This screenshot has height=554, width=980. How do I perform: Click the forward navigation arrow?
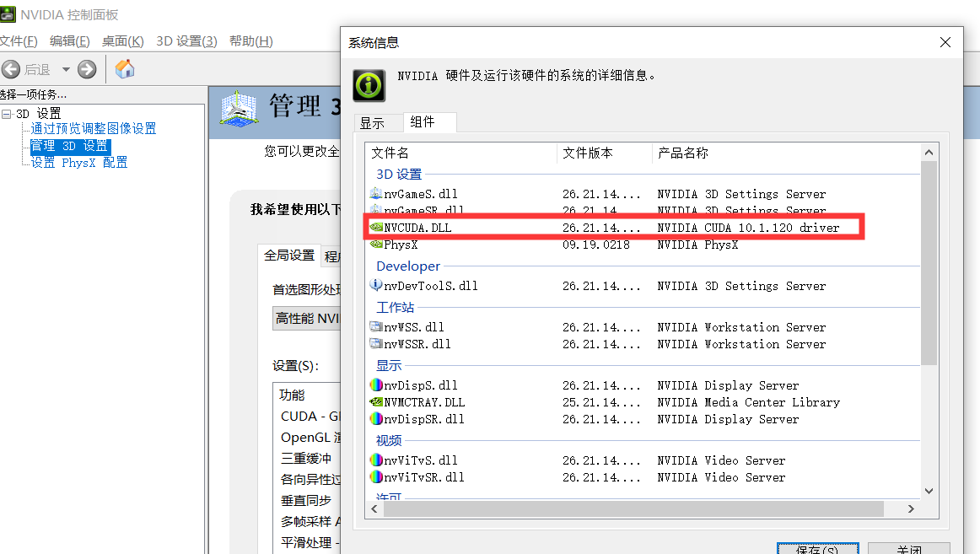(87, 69)
